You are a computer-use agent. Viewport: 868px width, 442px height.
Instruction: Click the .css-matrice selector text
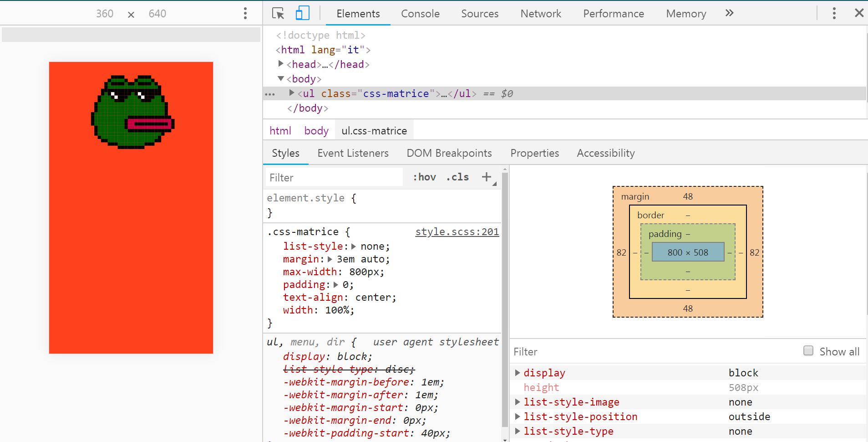(x=303, y=231)
